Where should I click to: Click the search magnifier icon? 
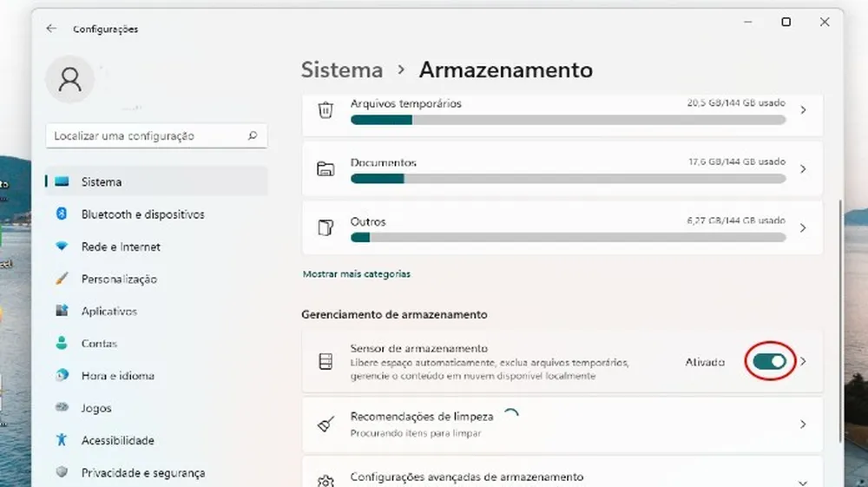(x=253, y=136)
